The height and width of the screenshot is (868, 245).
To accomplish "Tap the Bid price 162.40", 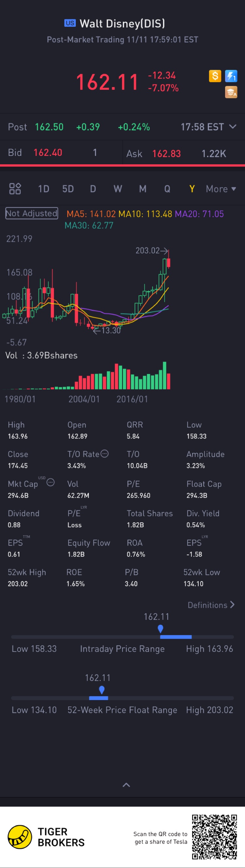I will (48, 153).
